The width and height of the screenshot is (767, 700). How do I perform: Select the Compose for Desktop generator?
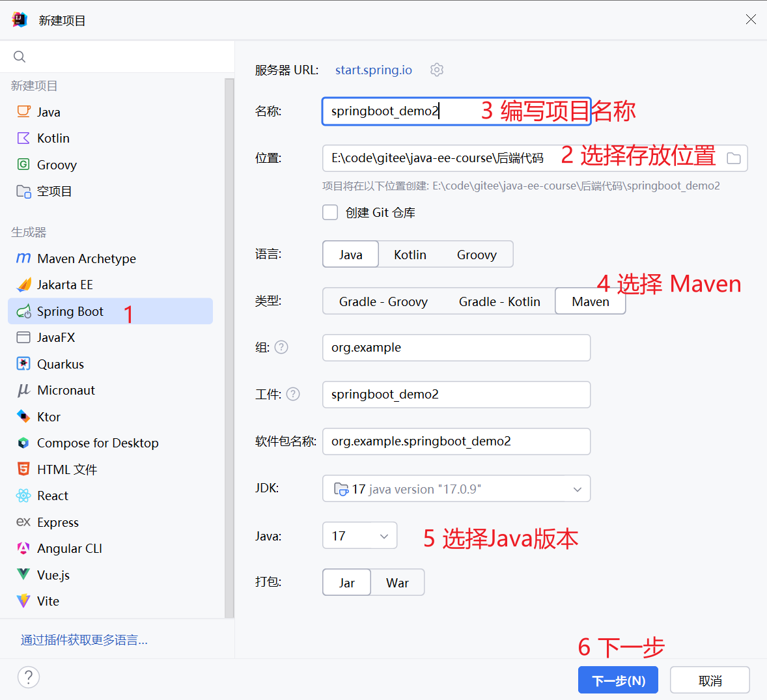click(x=98, y=443)
